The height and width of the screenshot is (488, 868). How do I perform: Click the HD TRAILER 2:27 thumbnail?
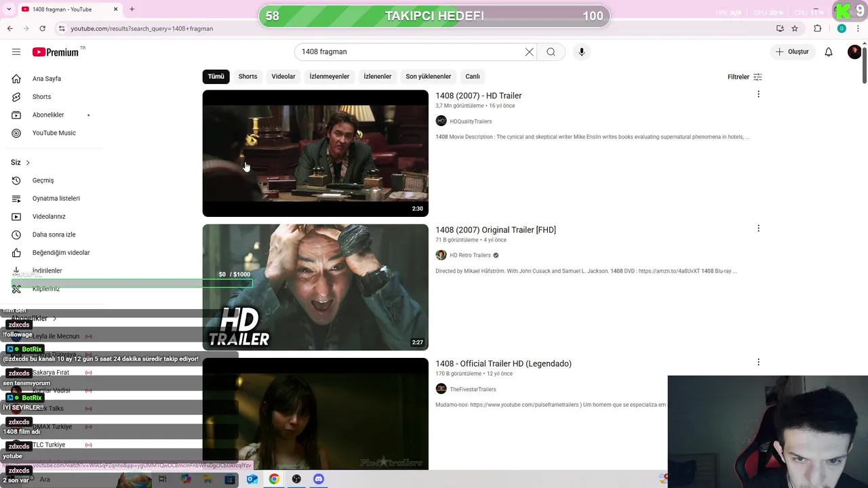point(315,287)
